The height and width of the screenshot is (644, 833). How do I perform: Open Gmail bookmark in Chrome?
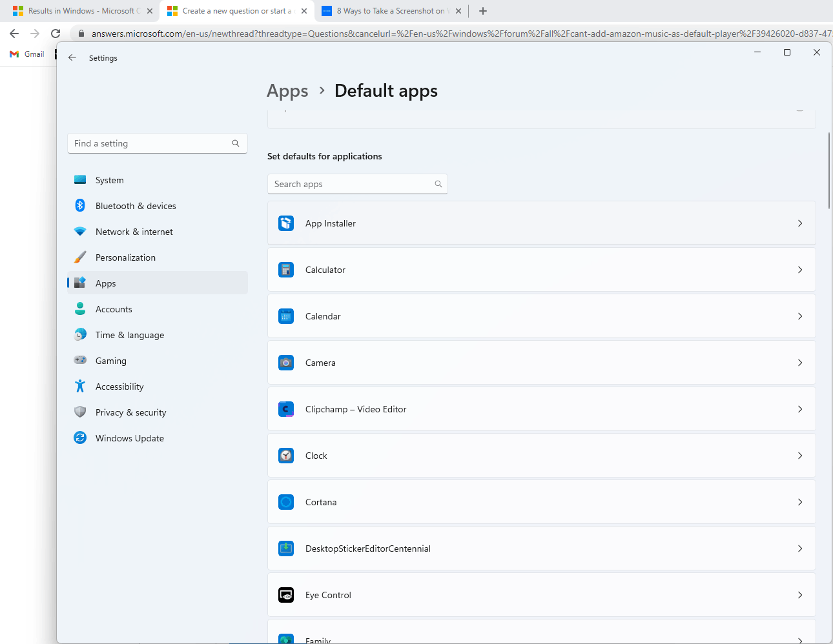(x=27, y=54)
